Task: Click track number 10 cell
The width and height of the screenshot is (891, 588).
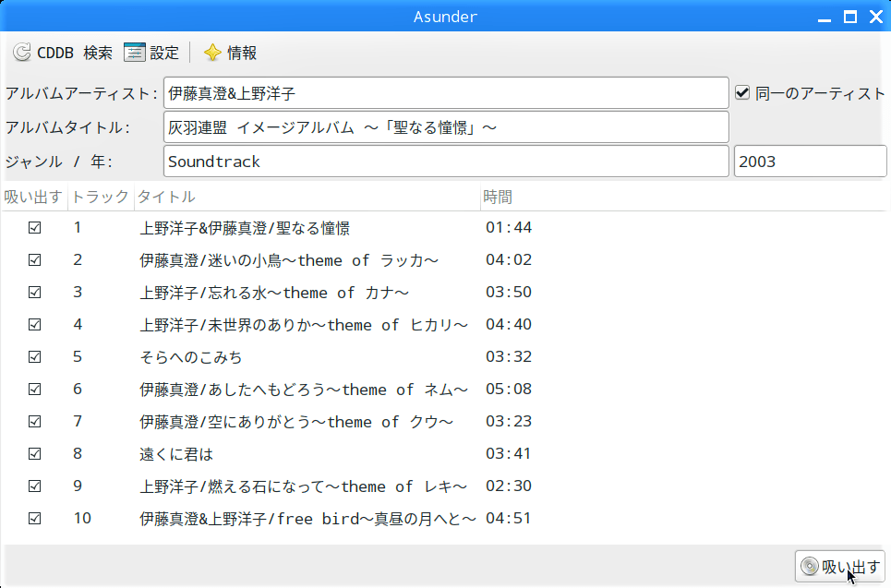Action: (x=82, y=518)
